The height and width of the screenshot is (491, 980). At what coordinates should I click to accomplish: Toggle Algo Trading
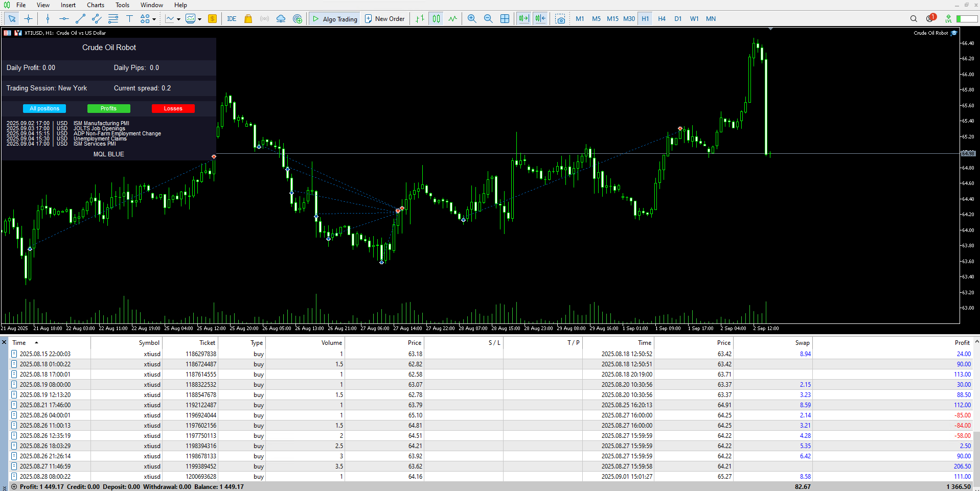coord(335,19)
